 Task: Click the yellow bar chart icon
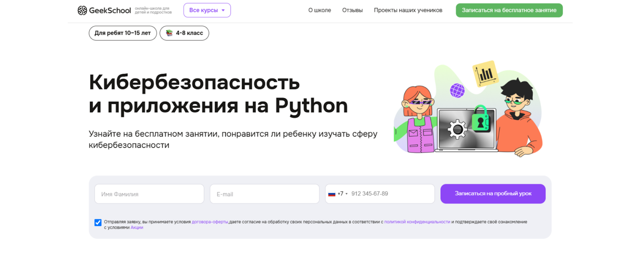click(485, 74)
